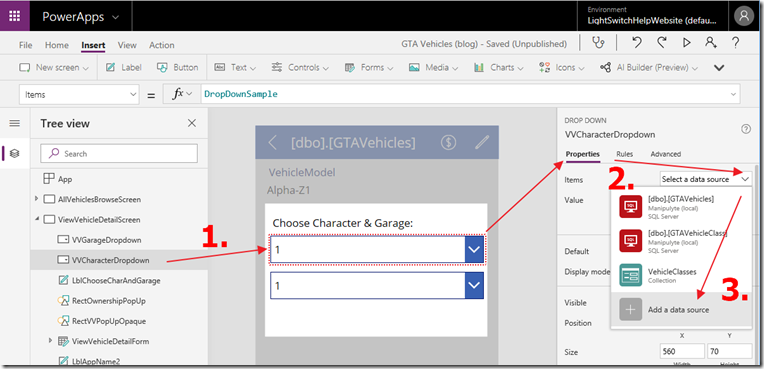
Task: Share the app with person icon
Action: coord(711,43)
